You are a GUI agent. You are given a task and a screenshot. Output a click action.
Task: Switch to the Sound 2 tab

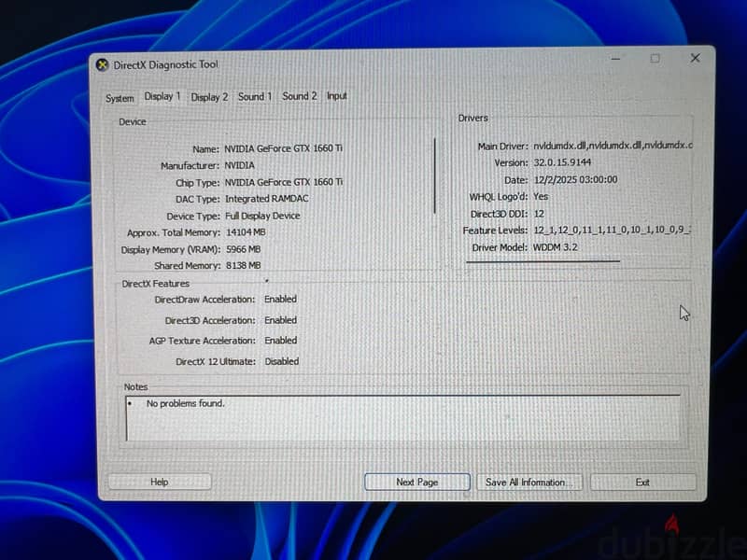(299, 96)
